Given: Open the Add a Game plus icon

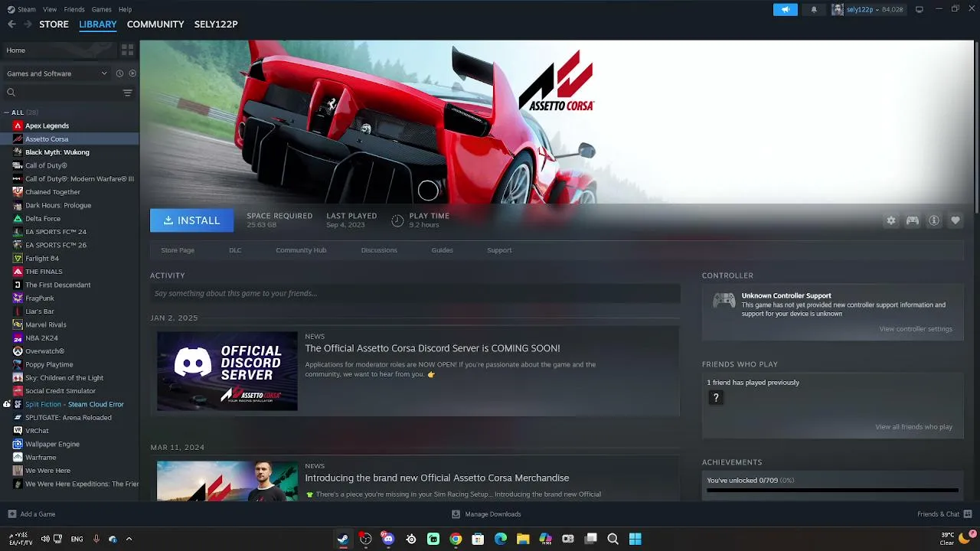Looking at the screenshot, I should tap(11, 514).
